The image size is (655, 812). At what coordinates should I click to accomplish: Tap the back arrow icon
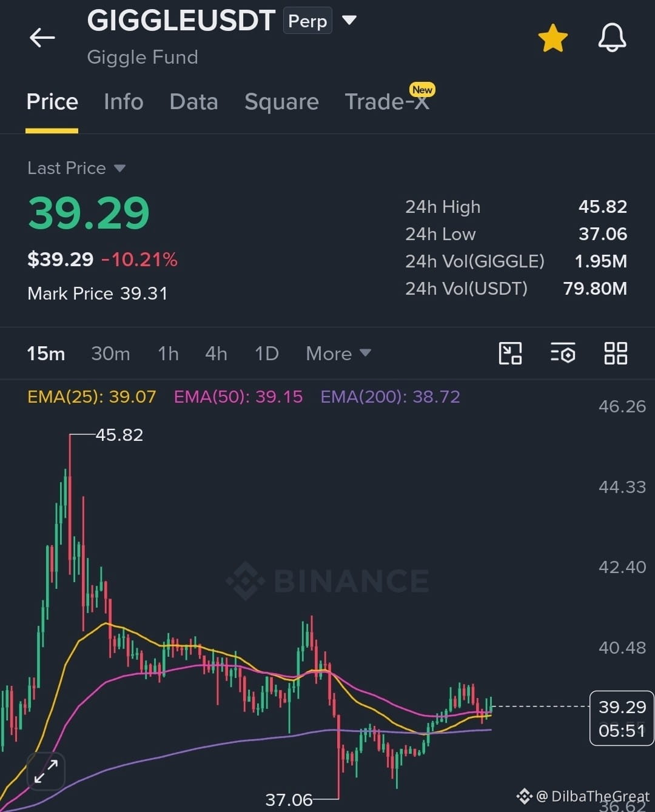42,38
